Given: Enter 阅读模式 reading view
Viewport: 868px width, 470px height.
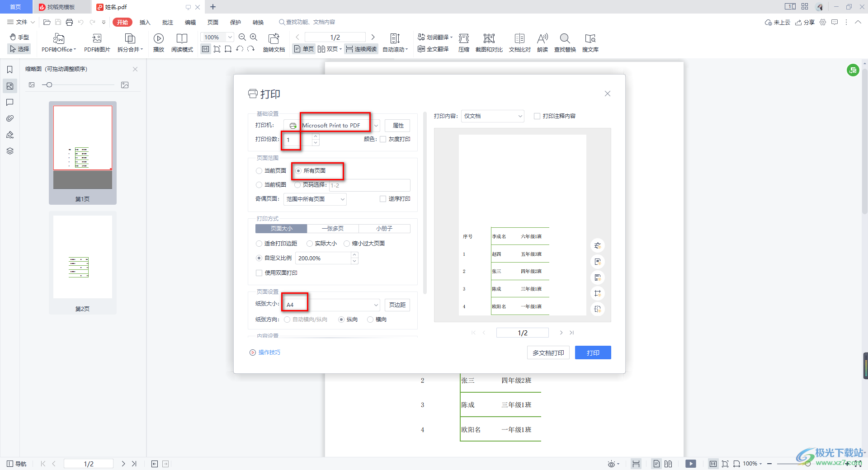Looking at the screenshot, I should tap(182, 42).
